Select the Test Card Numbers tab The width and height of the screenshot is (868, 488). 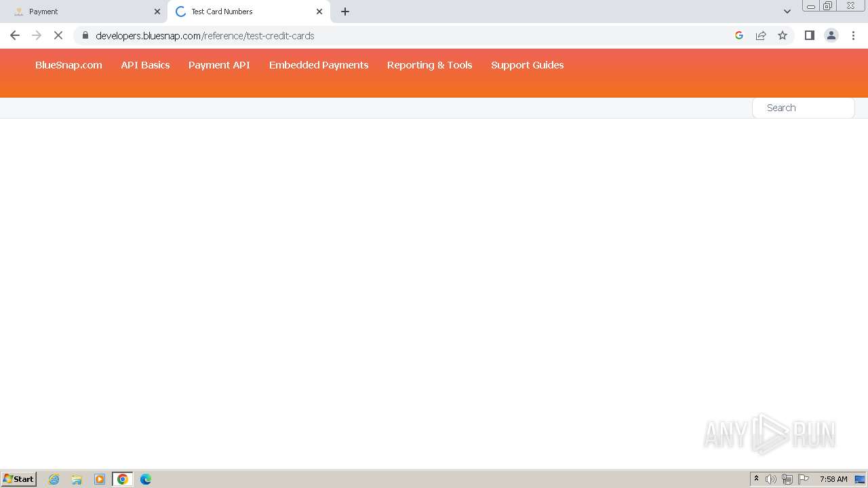click(x=249, y=12)
